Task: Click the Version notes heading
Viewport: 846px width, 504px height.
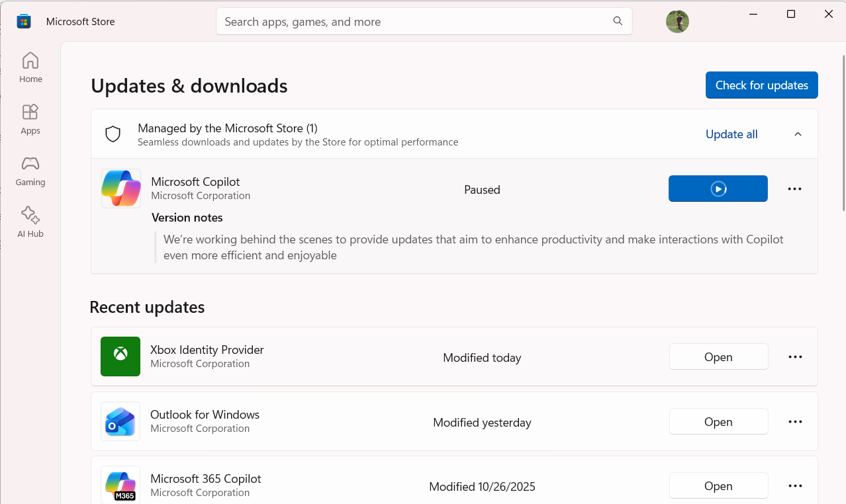Action: (187, 218)
